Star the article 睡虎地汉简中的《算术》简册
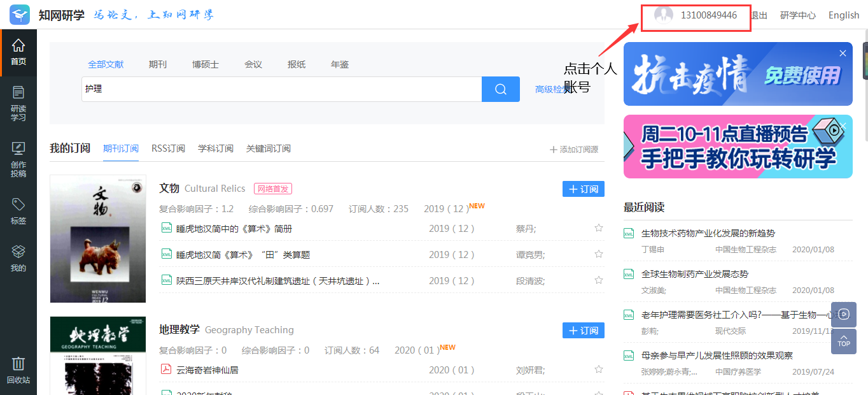The width and height of the screenshot is (868, 395). 598,228
